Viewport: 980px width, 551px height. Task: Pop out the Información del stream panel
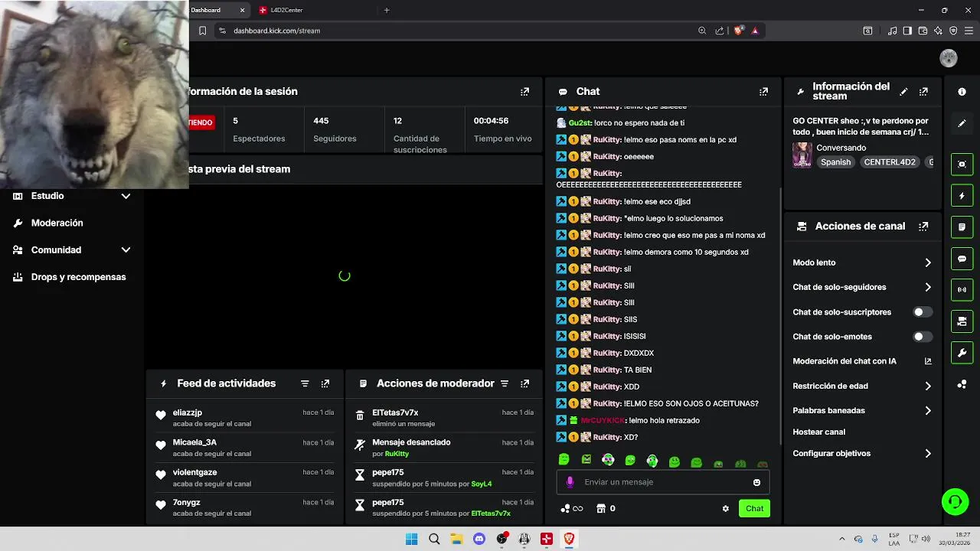click(x=923, y=92)
